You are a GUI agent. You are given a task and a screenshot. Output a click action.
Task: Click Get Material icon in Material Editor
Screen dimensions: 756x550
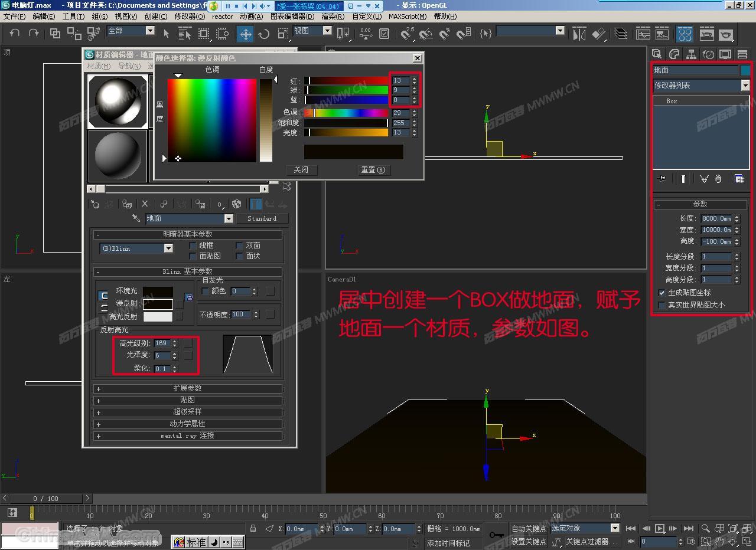click(95, 204)
